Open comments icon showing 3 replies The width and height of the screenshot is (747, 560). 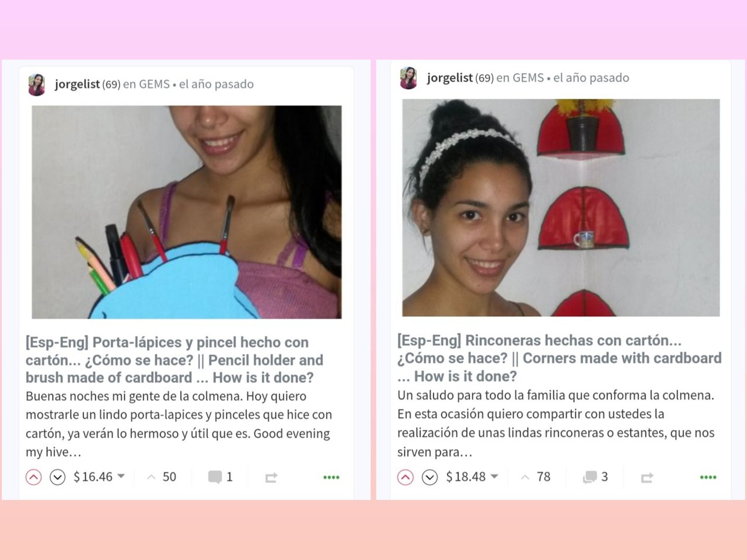(x=589, y=477)
